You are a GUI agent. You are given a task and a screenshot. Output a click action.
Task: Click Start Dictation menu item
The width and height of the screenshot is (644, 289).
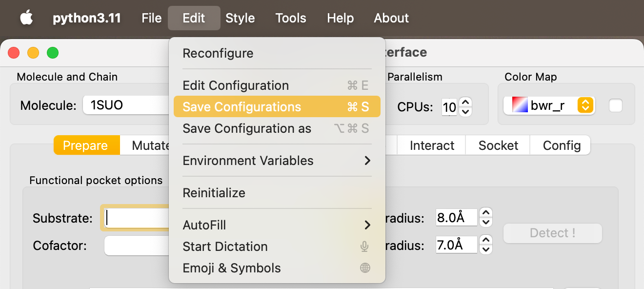[277, 247]
